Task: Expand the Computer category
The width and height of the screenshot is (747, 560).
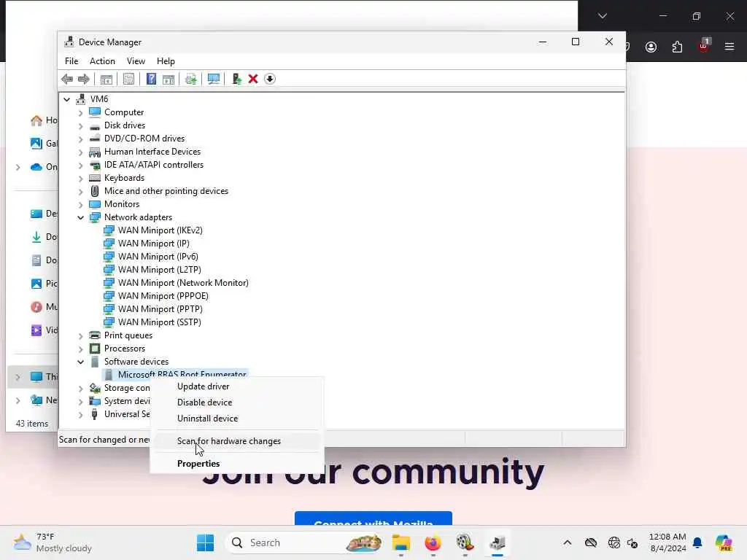Action: click(x=80, y=112)
